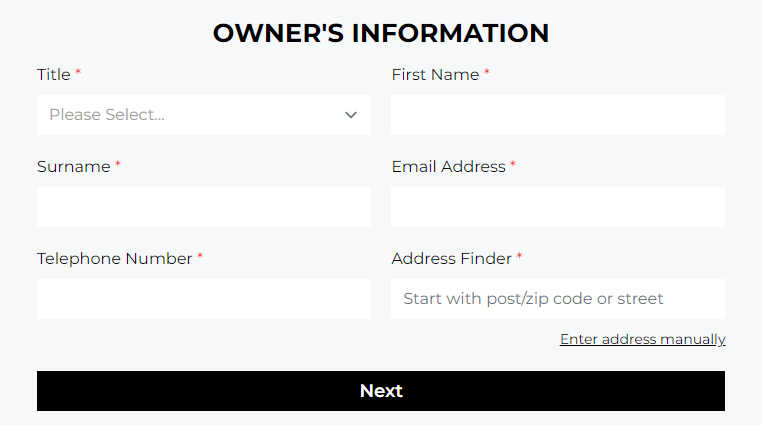Click the Owner's Information heading
Screen dimensions: 762x425
(x=381, y=33)
